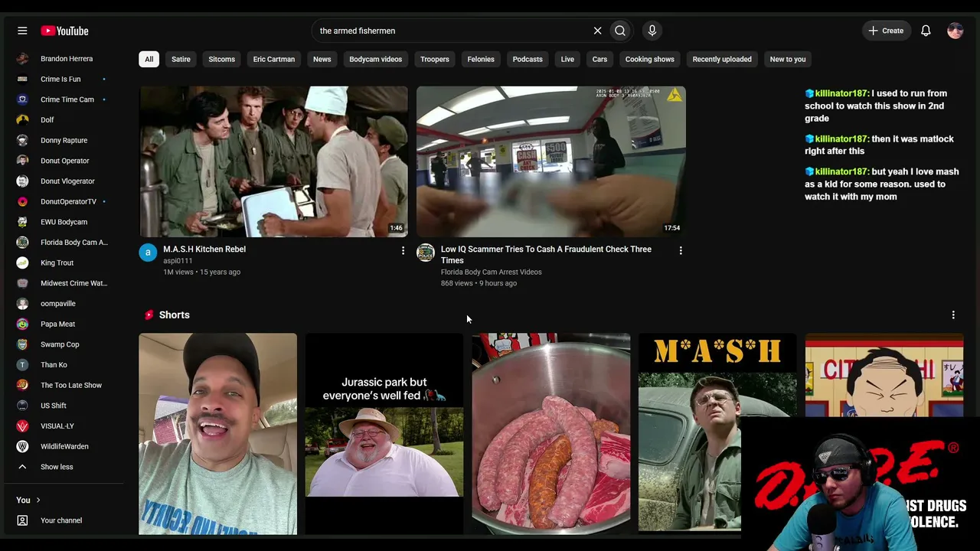The width and height of the screenshot is (980, 551).
Task: Collapse subscriptions with Show less
Action: click(64, 467)
